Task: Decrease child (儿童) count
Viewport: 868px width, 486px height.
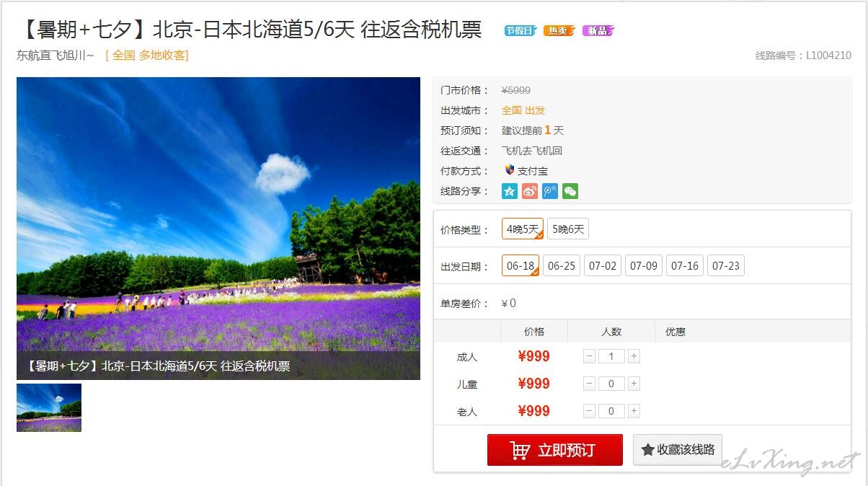Action: [589, 384]
